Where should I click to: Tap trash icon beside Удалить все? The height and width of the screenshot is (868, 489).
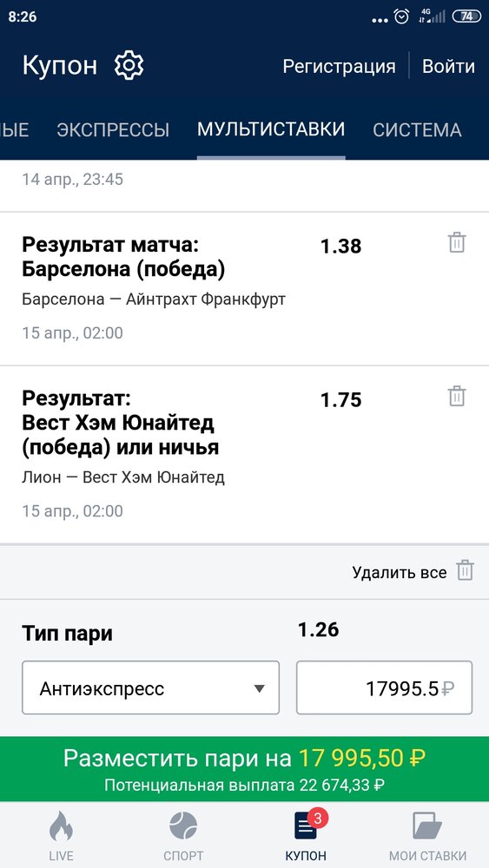pyautogui.click(x=466, y=570)
